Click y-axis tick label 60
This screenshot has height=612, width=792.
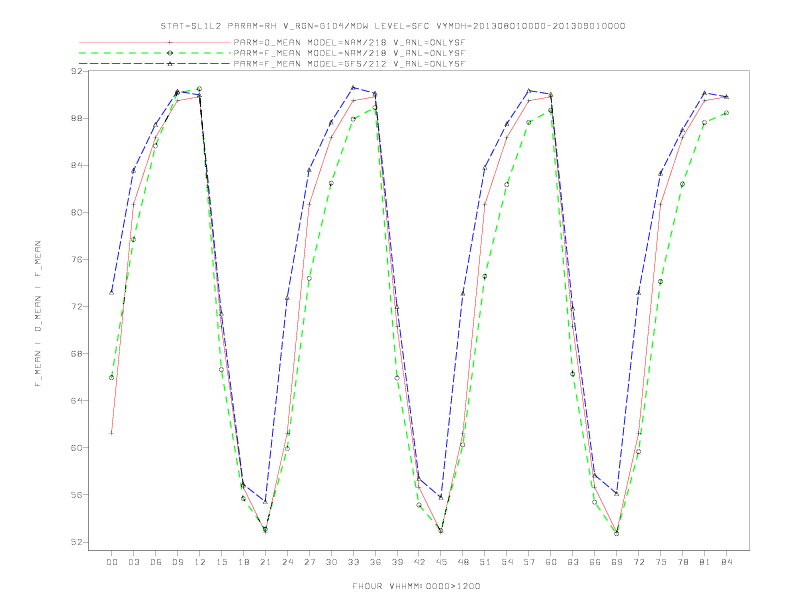coord(76,447)
